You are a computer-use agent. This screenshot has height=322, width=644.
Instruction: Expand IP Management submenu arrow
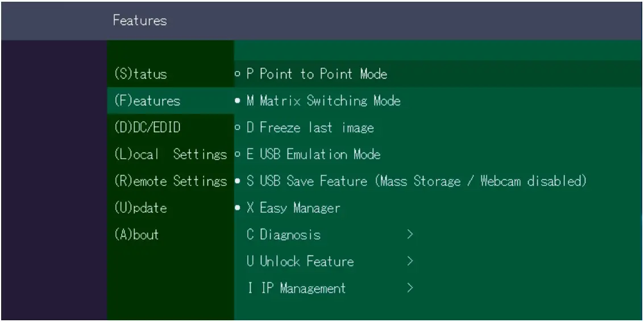409,288
